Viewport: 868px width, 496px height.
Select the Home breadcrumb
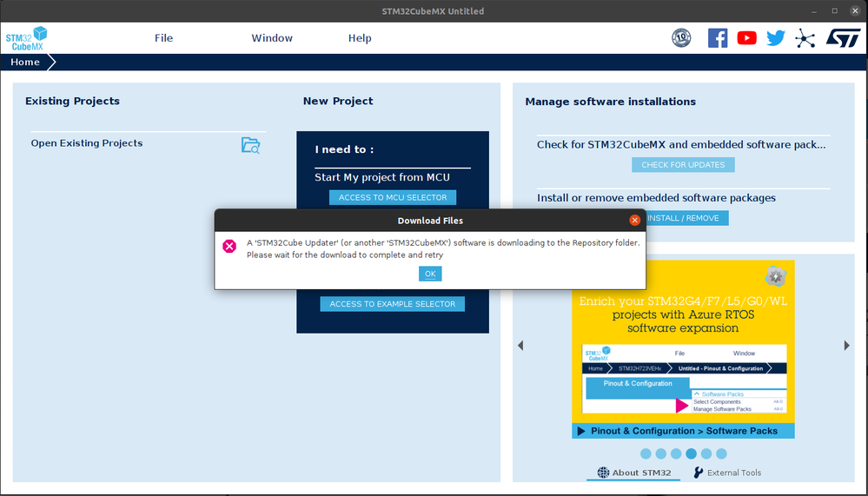click(x=25, y=62)
